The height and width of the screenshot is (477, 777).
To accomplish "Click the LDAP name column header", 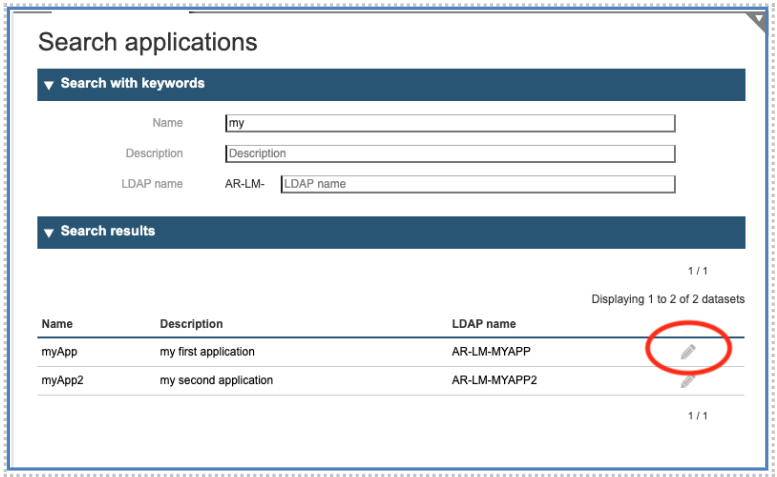I will pyautogui.click(x=484, y=324).
